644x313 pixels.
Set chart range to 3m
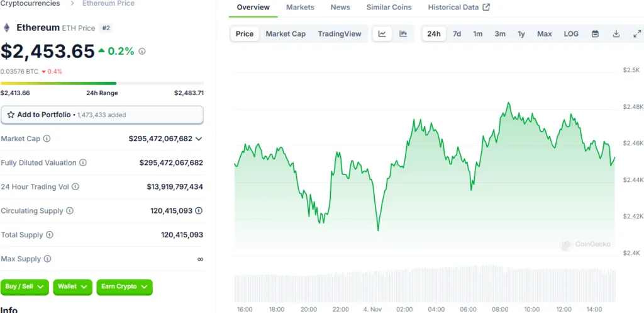point(500,34)
